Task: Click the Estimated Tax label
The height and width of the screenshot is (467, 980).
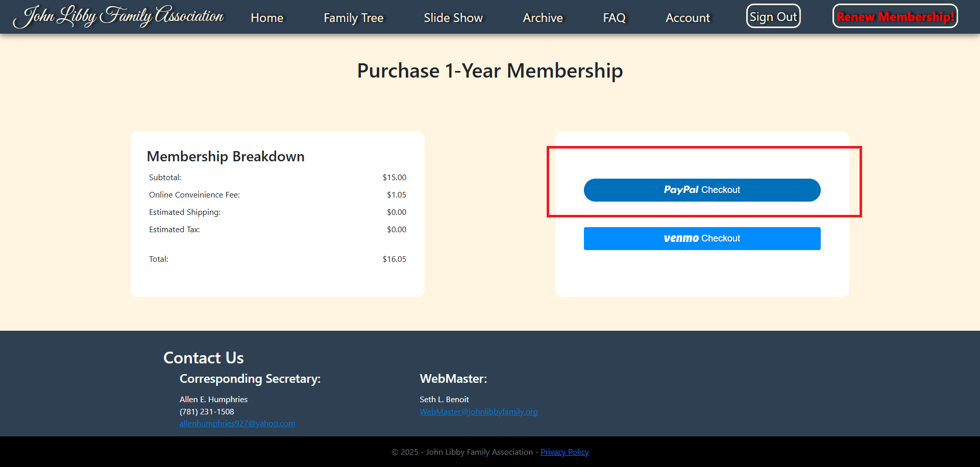Action: (x=175, y=230)
